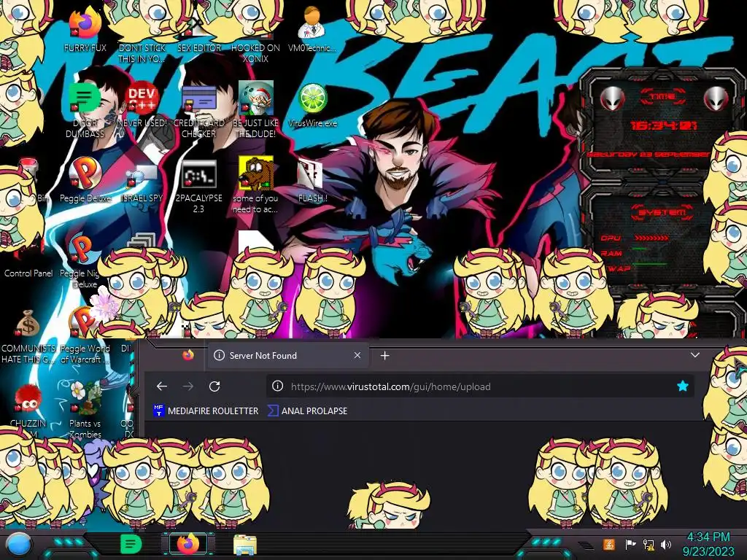Viewport: 747px width, 560px height.
Task: Reload the current Firefox page
Action: pyautogui.click(x=214, y=386)
